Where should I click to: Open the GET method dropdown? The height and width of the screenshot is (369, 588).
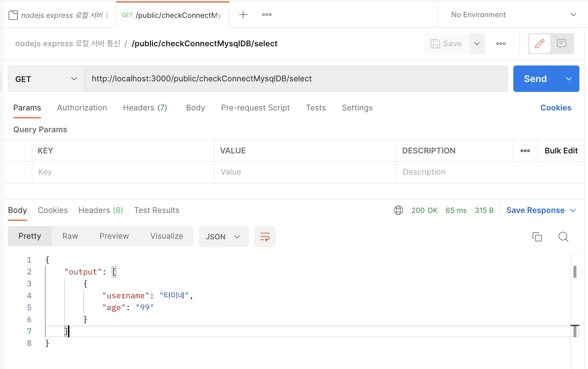[46, 79]
